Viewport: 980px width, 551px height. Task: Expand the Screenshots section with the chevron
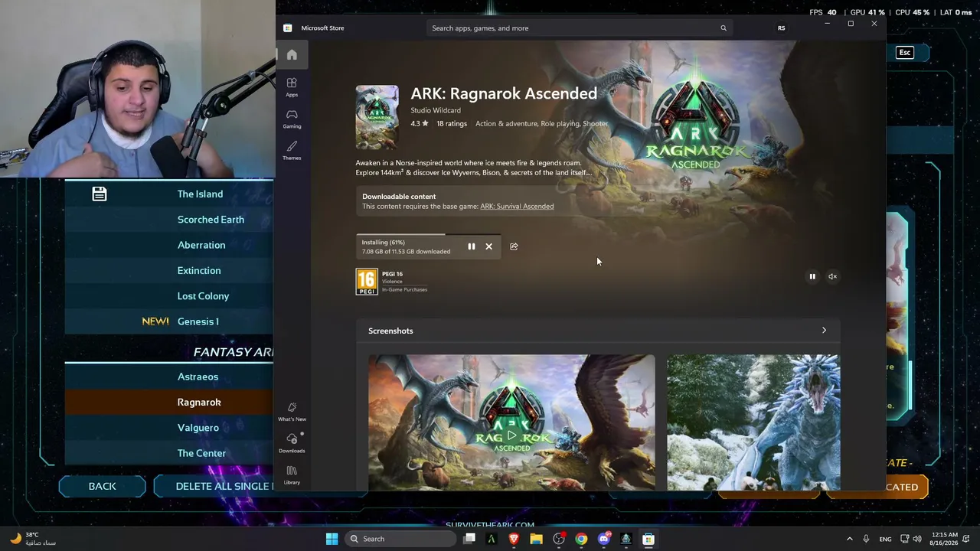pos(824,331)
